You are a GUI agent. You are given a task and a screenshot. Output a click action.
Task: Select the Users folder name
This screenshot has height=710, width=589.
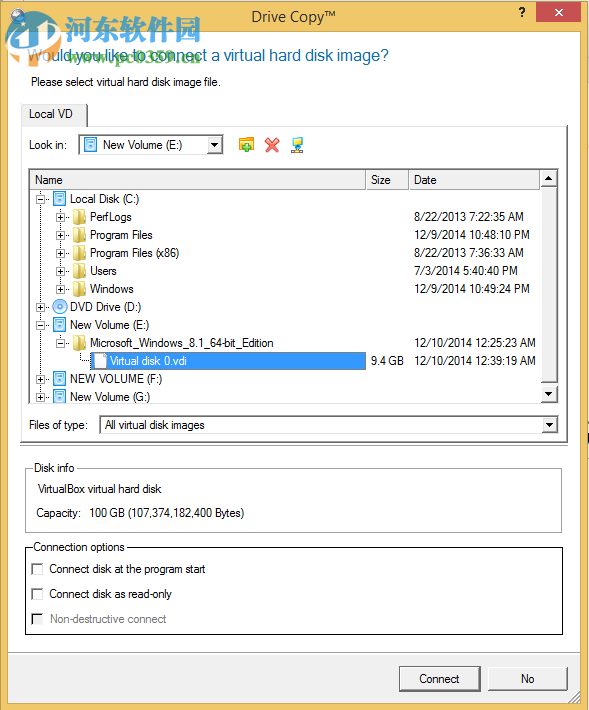tap(103, 271)
